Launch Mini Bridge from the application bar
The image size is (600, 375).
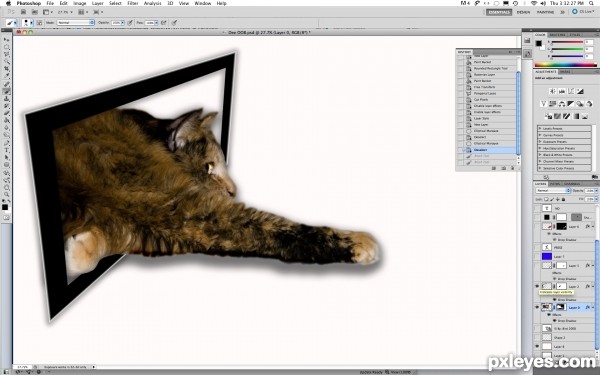(34, 12)
